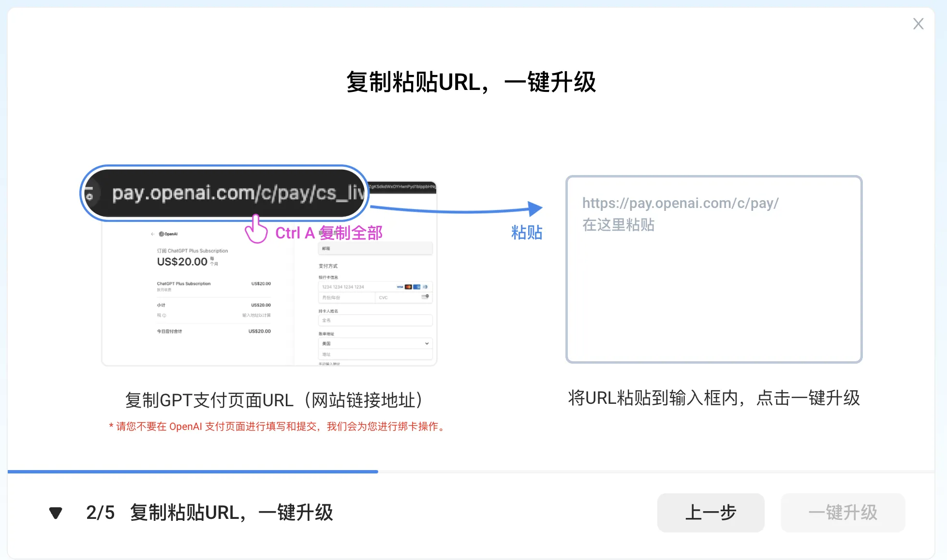
Task: Click the Visa card icon
Action: tap(400, 287)
